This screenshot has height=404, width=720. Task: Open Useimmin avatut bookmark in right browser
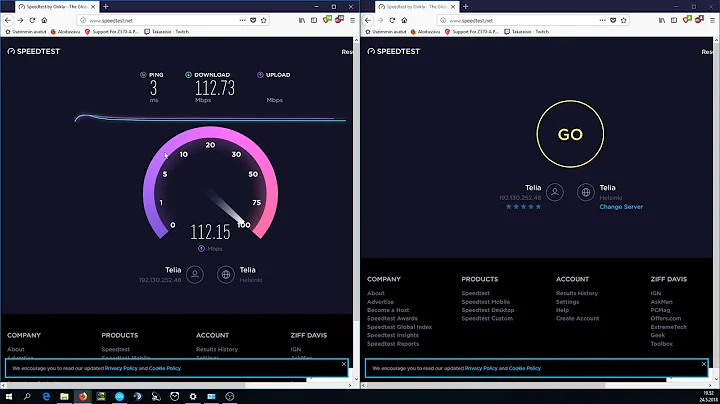click(385, 32)
